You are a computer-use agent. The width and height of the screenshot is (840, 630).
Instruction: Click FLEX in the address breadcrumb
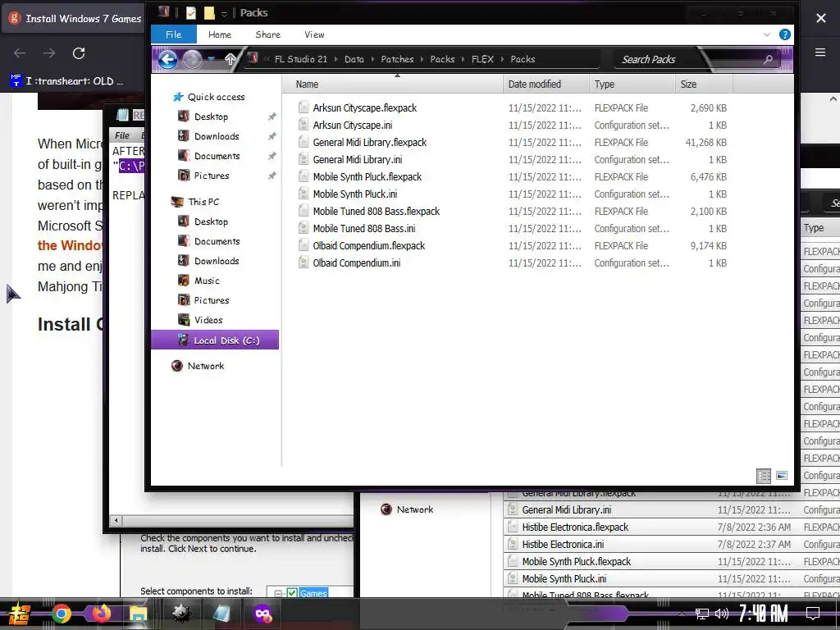[482, 59]
